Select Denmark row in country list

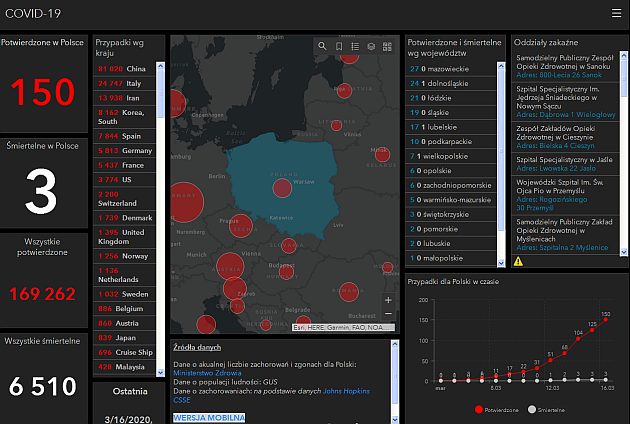click(x=124, y=218)
